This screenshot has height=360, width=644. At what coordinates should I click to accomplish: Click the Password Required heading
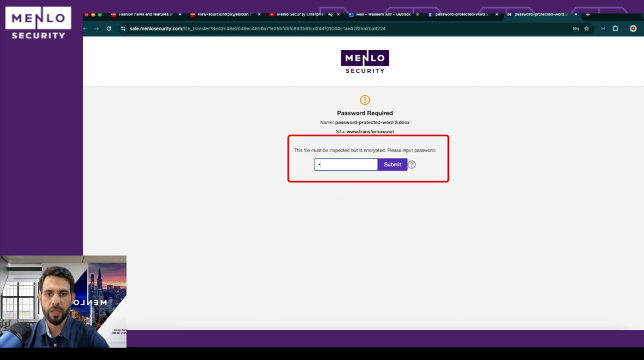click(x=365, y=113)
